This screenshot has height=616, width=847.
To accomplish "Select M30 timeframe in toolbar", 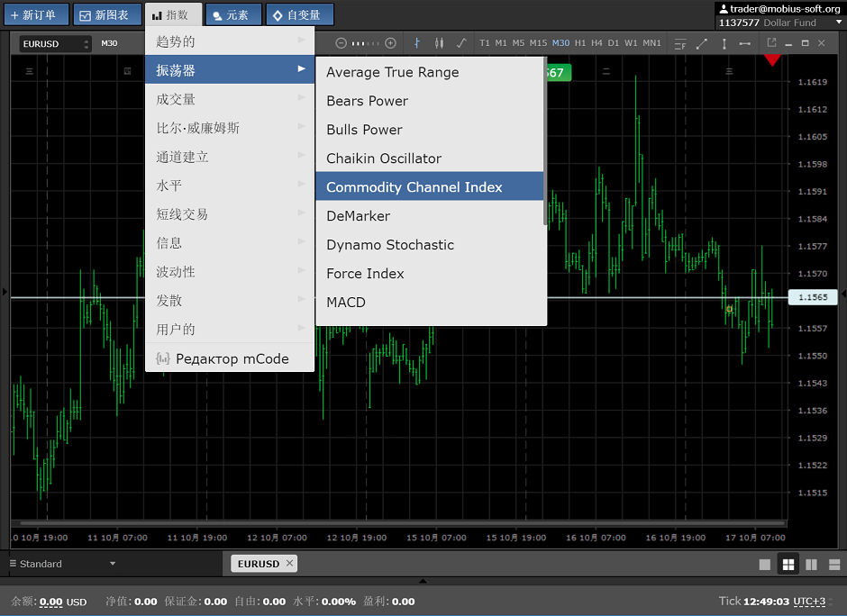I will [560, 43].
